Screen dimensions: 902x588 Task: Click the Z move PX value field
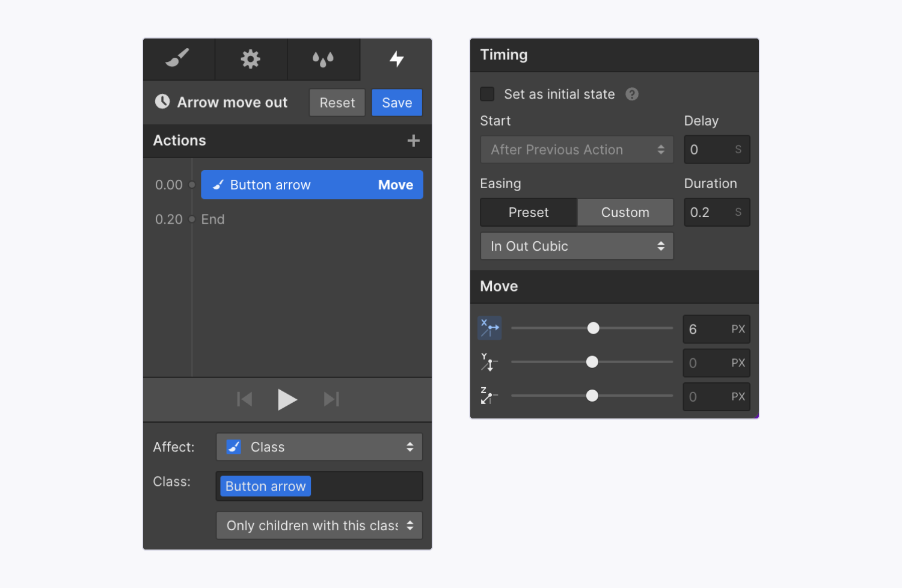point(717,396)
